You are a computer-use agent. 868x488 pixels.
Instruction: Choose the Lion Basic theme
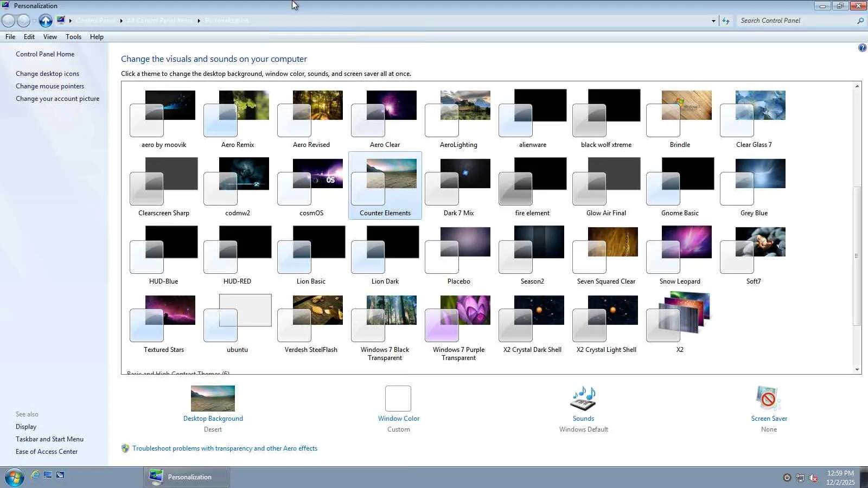(x=311, y=255)
